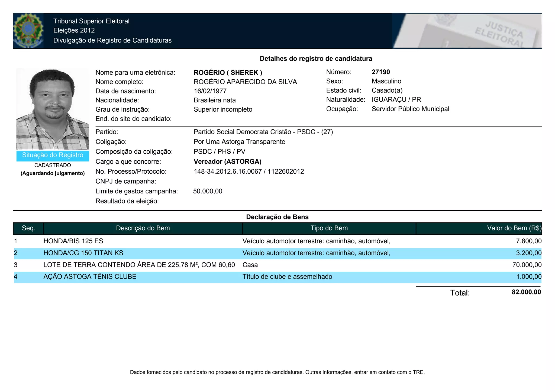Select the HONDA/BIS 125 ES row
555x392 pixels.
73,241
